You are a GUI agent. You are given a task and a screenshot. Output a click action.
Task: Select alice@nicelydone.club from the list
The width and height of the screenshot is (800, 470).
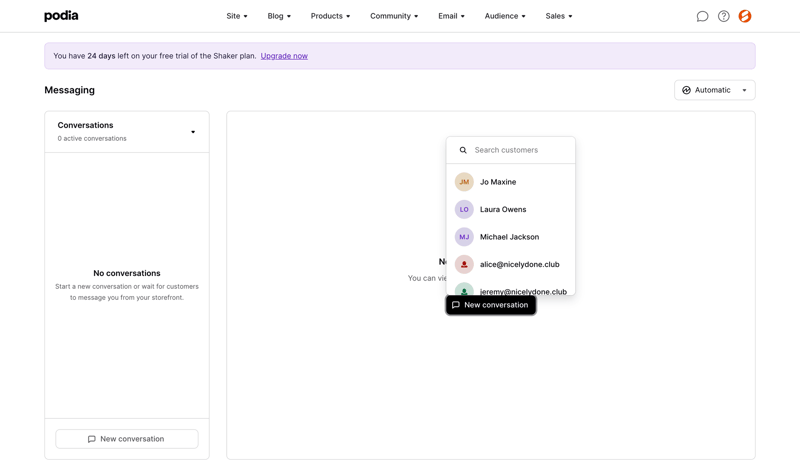coord(511,264)
